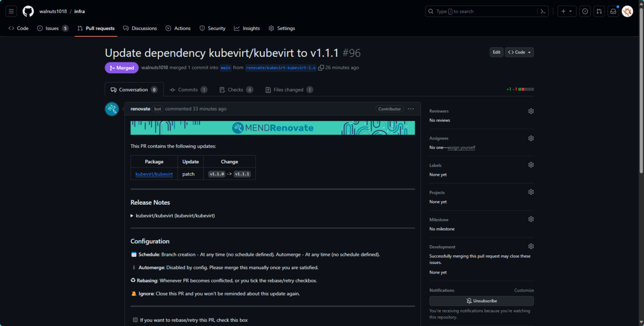Screen dimensions: 644x326
Task: Open the GitHub notifications inbox
Action: (x=612, y=11)
